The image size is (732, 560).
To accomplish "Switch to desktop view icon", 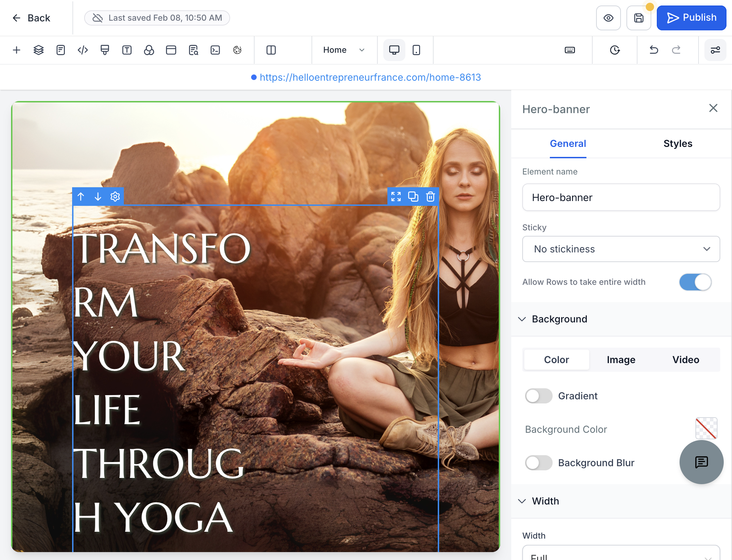I will tap(394, 50).
